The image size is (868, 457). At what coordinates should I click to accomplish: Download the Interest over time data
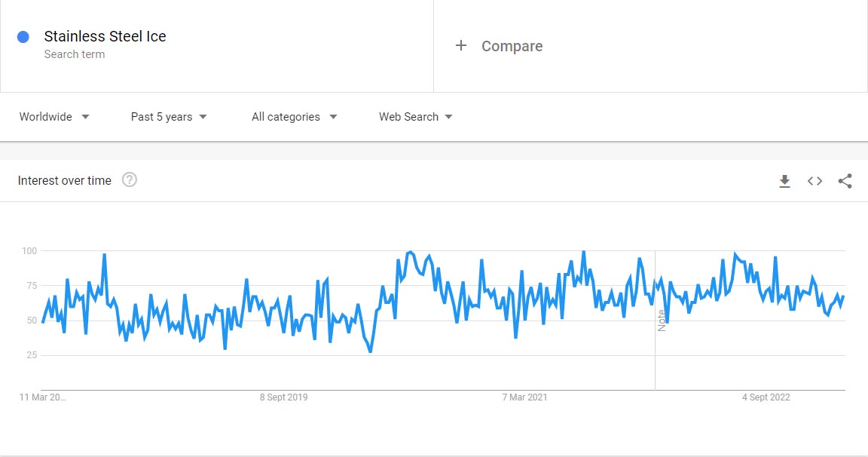[x=784, y=181]
